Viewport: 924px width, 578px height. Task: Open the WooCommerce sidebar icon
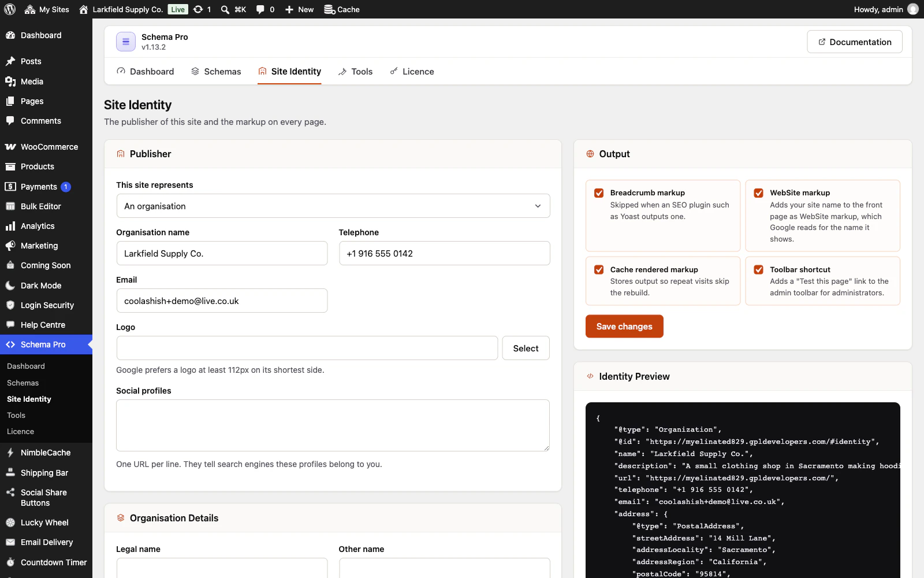click(10, 147)
